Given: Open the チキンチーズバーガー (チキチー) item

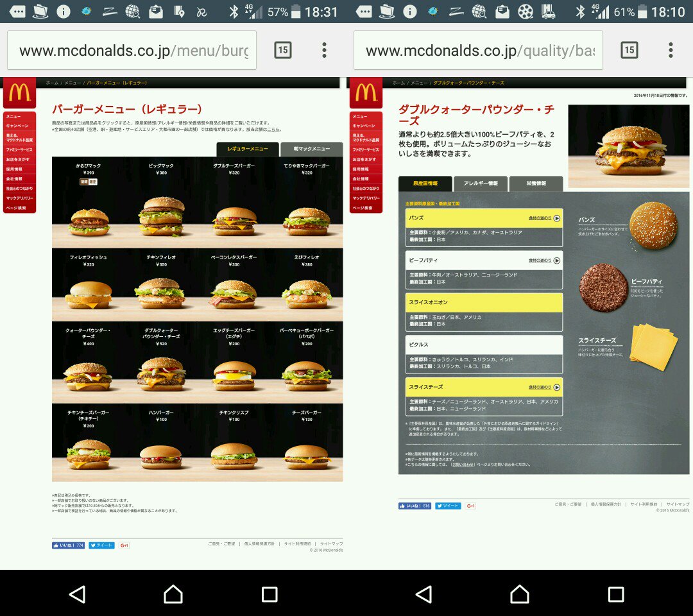Looking at the screenshot, I should pos(89,442).
